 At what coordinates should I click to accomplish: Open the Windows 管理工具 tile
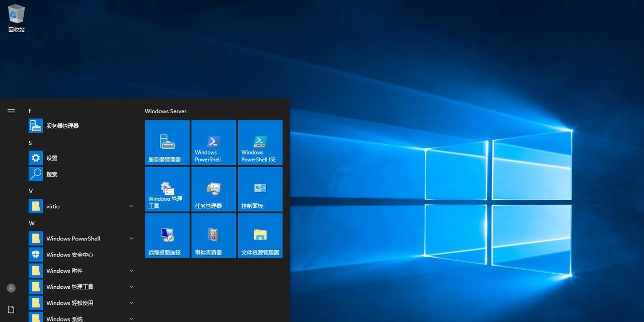[x=167, y=189]
